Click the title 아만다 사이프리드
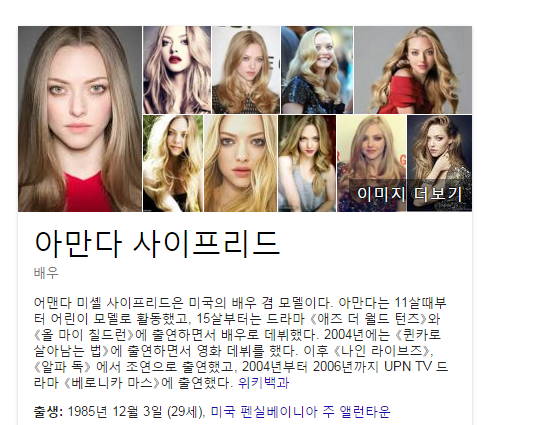The image size is (539, 425). (x=157, y=244)
